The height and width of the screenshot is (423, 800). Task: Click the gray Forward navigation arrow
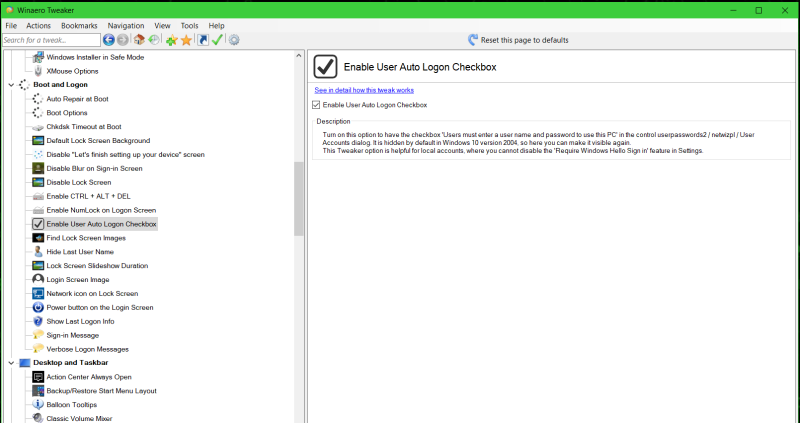(122, 40)
